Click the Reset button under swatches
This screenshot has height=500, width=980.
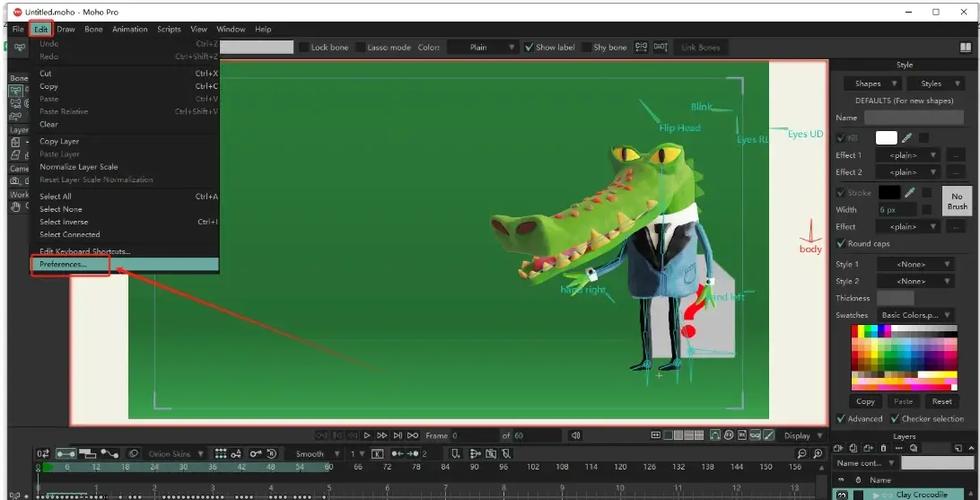941,401
